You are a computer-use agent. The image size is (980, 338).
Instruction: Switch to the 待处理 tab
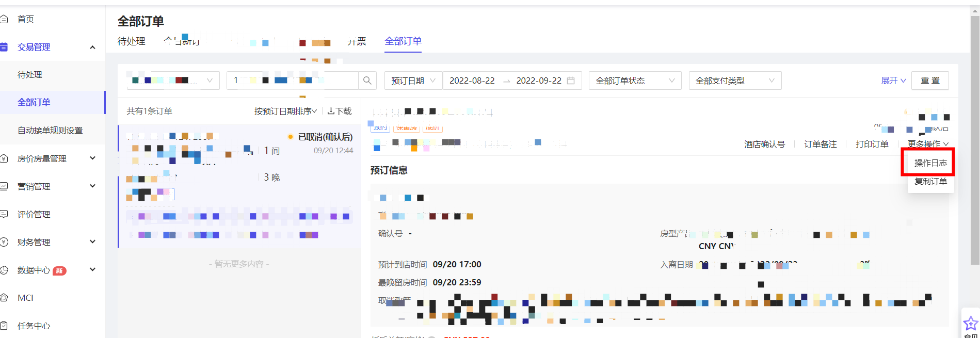tap(131, 41)
